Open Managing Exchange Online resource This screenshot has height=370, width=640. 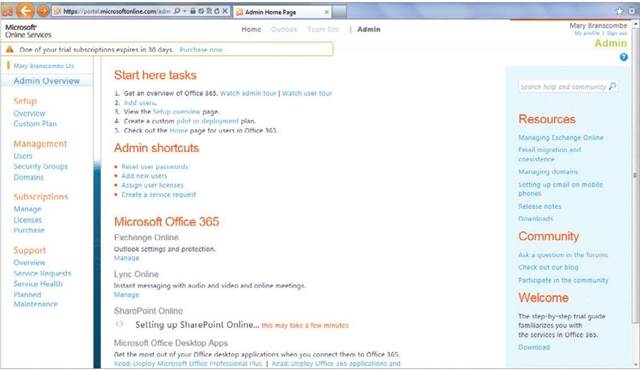(x=560, y=137)
